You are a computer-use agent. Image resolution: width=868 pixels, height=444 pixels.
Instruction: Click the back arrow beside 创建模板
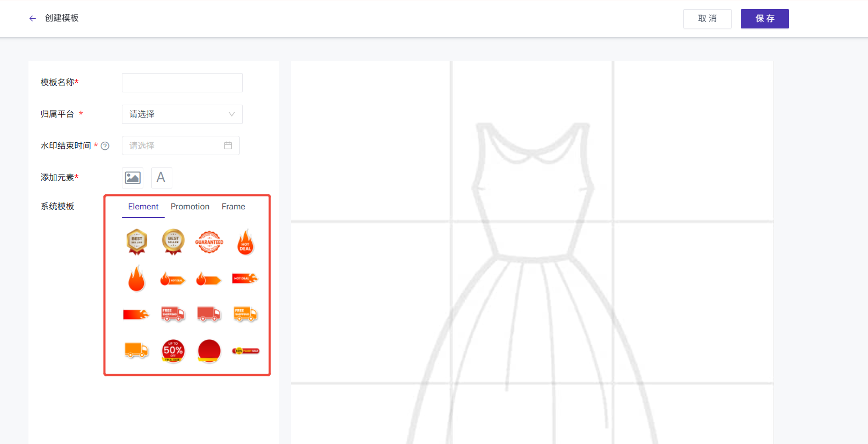pos(33,18)
